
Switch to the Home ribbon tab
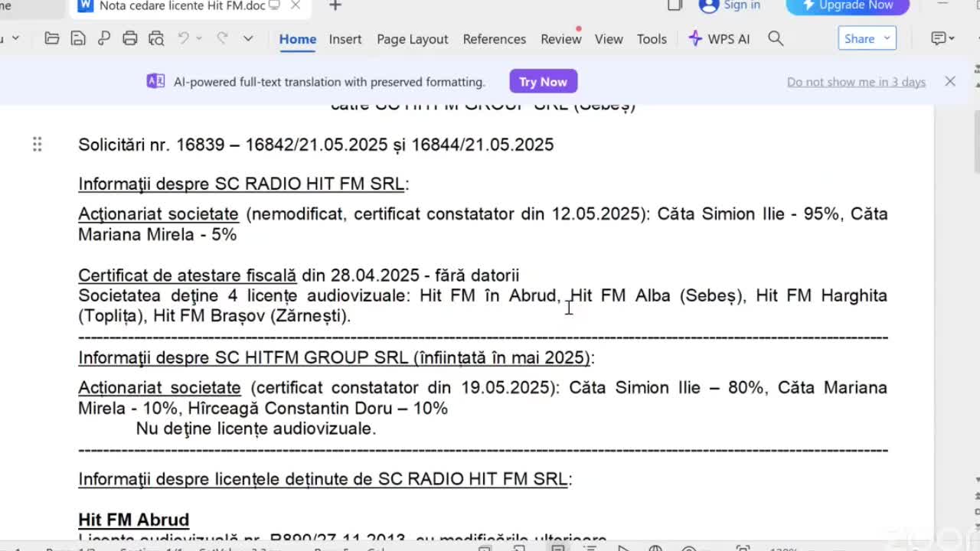coord(298,39)
